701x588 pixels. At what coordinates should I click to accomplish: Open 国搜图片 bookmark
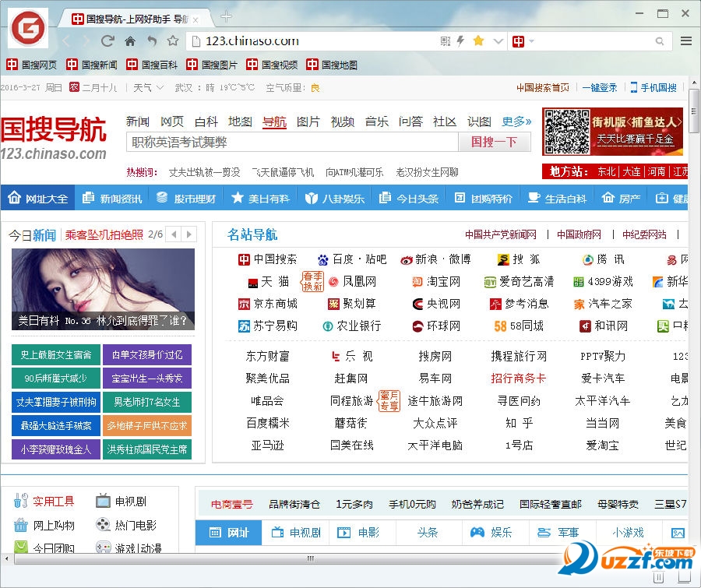click(x=211, y=65)
